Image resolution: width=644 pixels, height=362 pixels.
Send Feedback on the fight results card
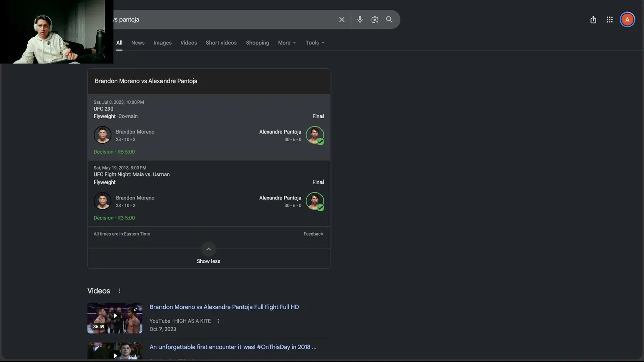pyautogui.click(x=313, y=234)
